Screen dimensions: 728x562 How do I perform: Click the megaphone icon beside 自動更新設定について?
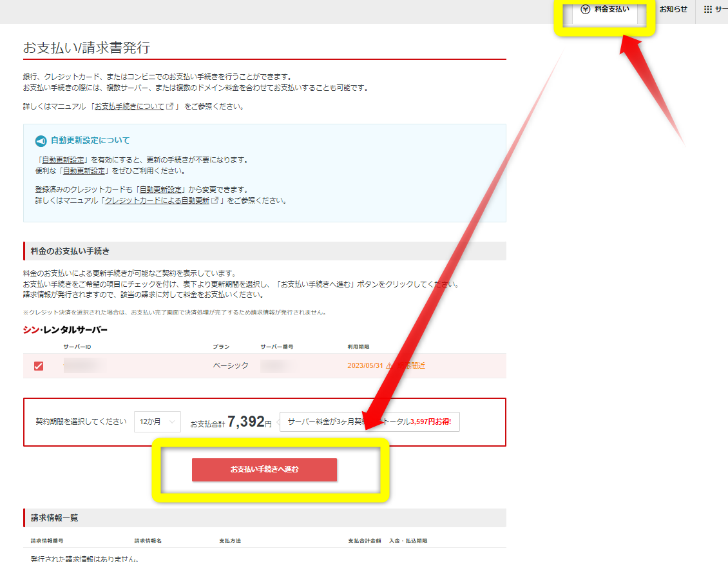coord(41,140)
